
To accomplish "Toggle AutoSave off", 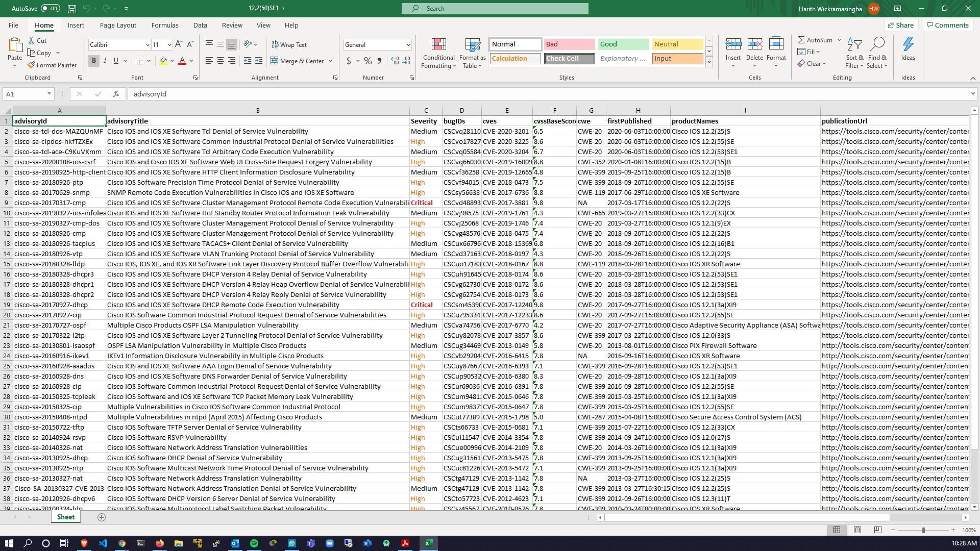I will [48, 8].
